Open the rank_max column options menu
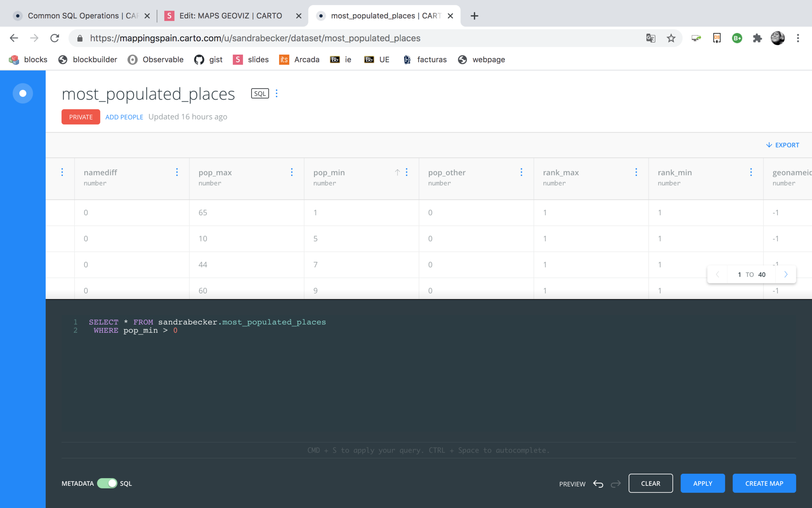Viewport: 812px width, 508px height. click(x=636, y=172)
